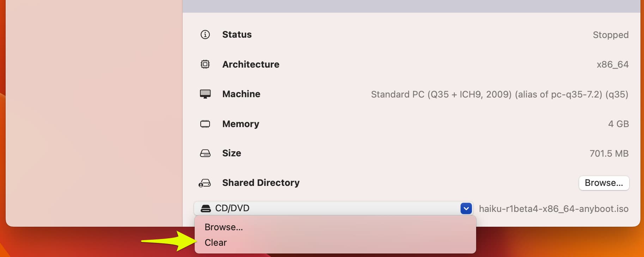This screenshot has height=257, width=644.
Task: Collapse the CD/DVD dropdown with blue chevron
Action: coord(466,208)
